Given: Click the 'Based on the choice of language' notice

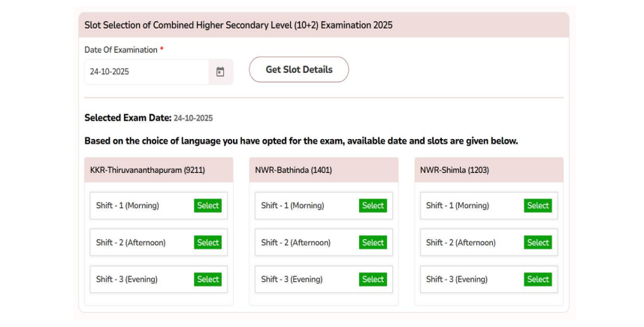Looking at the screenshot, I should coord(301,141).
